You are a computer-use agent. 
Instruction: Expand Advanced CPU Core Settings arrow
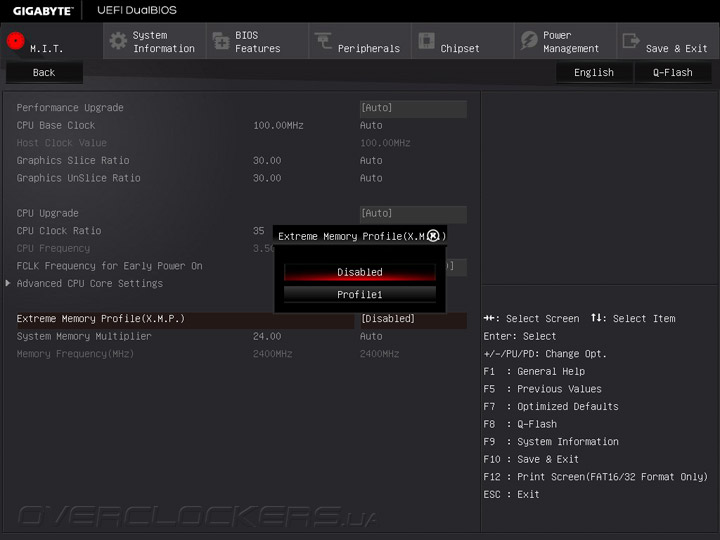(8, 283)
